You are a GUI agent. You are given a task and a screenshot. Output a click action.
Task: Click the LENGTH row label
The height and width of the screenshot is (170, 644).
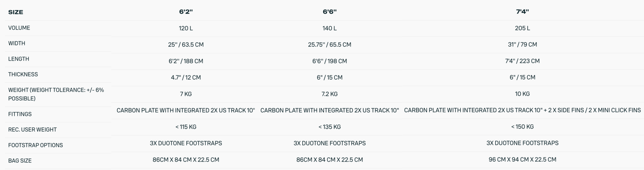[19, 59]
